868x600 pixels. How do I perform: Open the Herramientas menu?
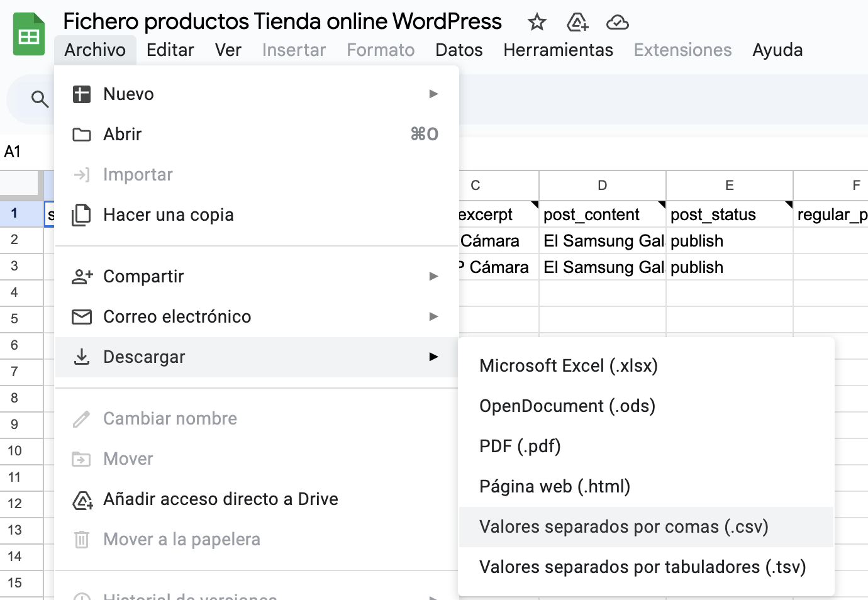[x=558, y=50]
